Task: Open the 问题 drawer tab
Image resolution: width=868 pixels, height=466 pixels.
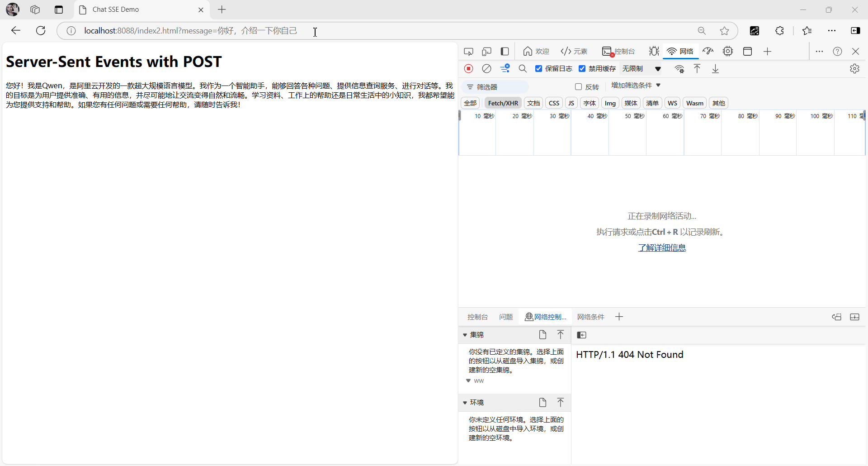Action: coord(506,317)
